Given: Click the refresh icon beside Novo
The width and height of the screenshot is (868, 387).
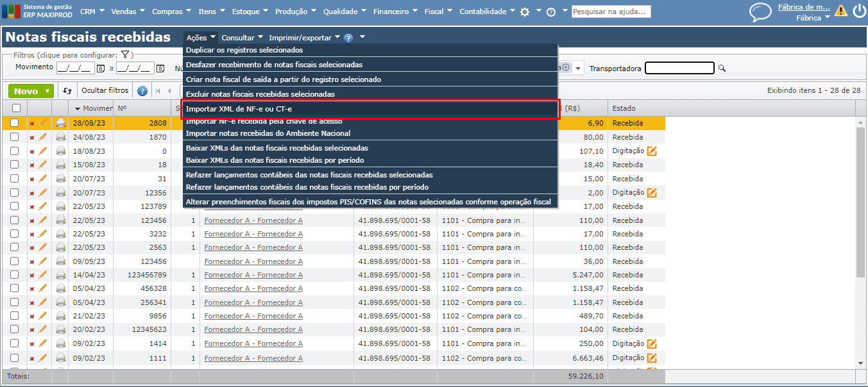Looking at the screenshot, I should click(x=67, y=91).
